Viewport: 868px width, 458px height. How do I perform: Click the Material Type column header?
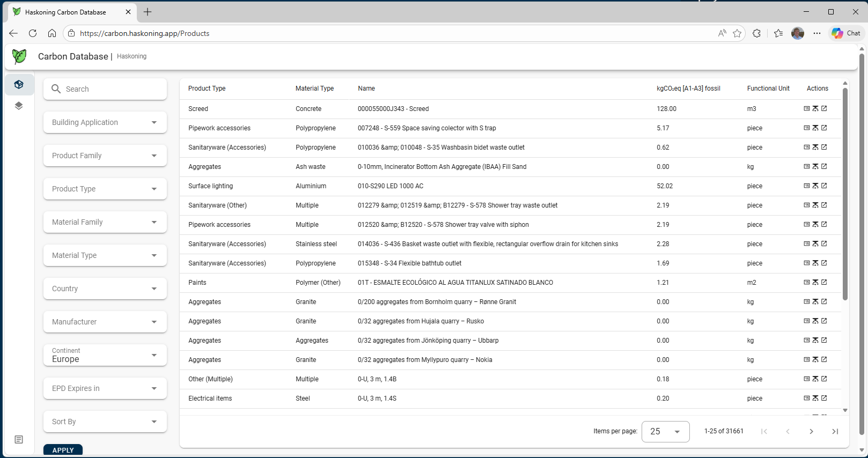click(x=314, y=88)
